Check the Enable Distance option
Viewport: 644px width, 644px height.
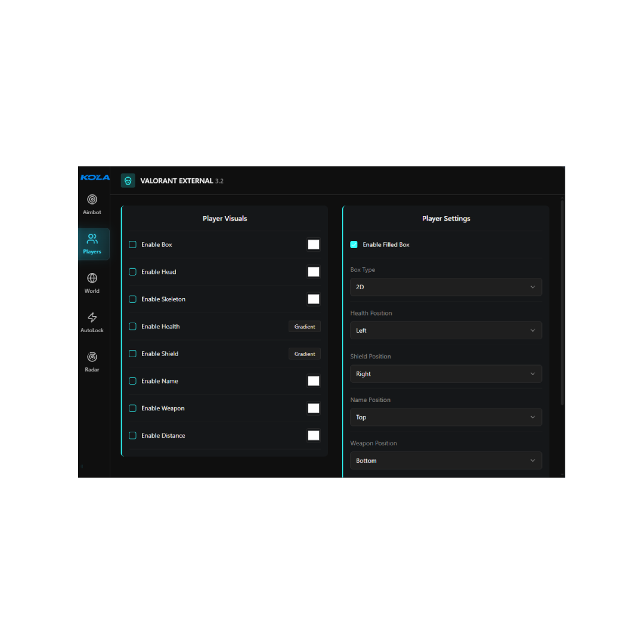point(132,436)
